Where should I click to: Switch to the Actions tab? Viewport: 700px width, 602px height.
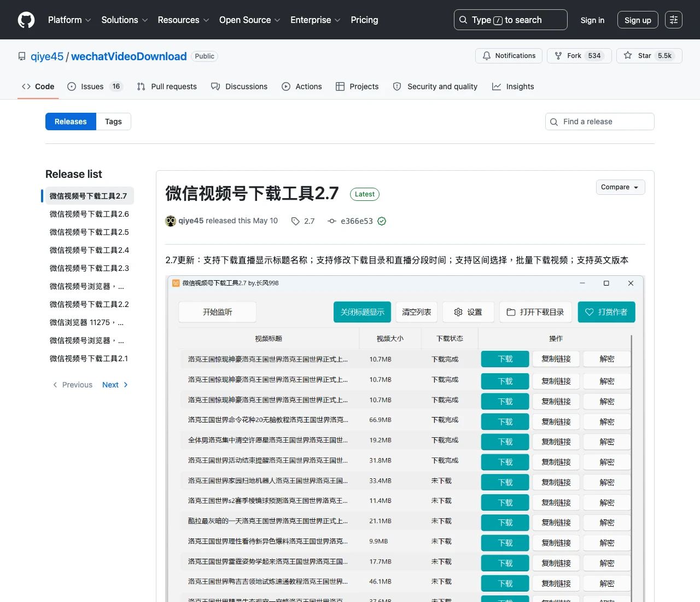(302, 86)
